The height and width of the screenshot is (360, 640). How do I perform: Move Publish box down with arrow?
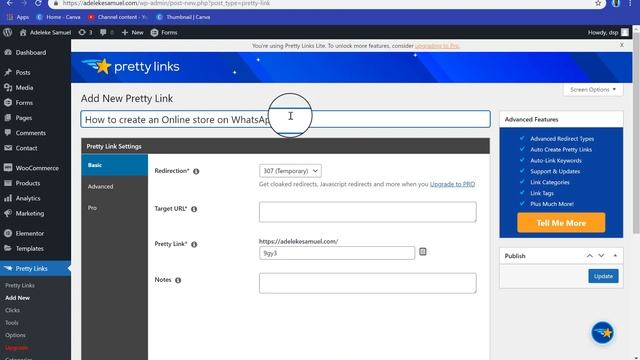pos(601,256)
